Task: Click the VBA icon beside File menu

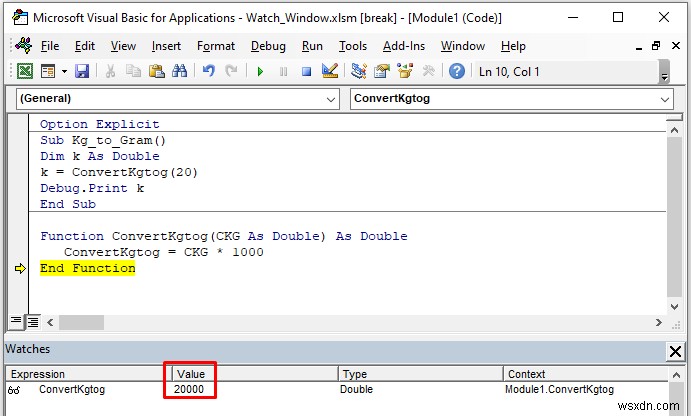Action: coord(23,45)
